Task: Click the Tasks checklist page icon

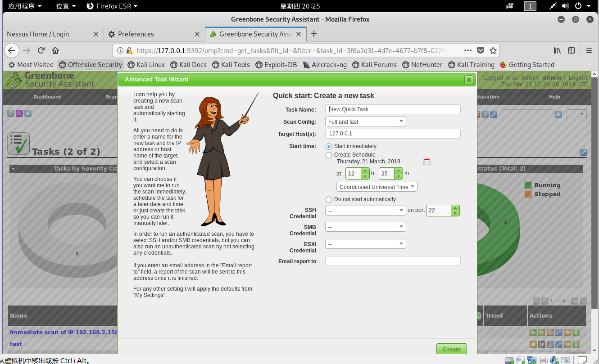Action: click(18, 144)
